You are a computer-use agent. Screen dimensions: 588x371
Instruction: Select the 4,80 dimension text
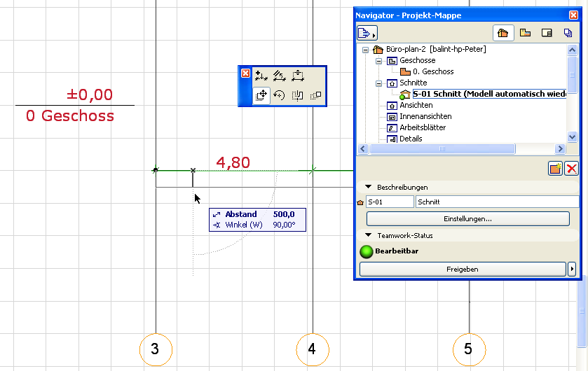pos(233,162)
